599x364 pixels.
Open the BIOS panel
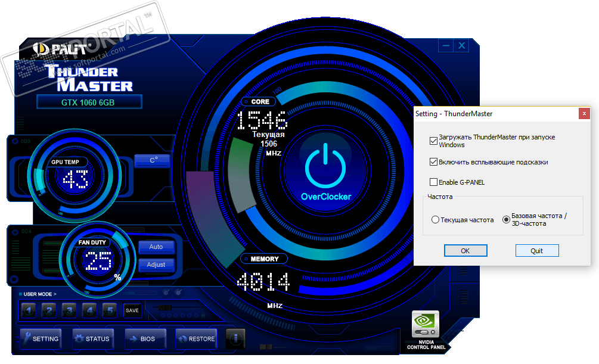point(145,338)
